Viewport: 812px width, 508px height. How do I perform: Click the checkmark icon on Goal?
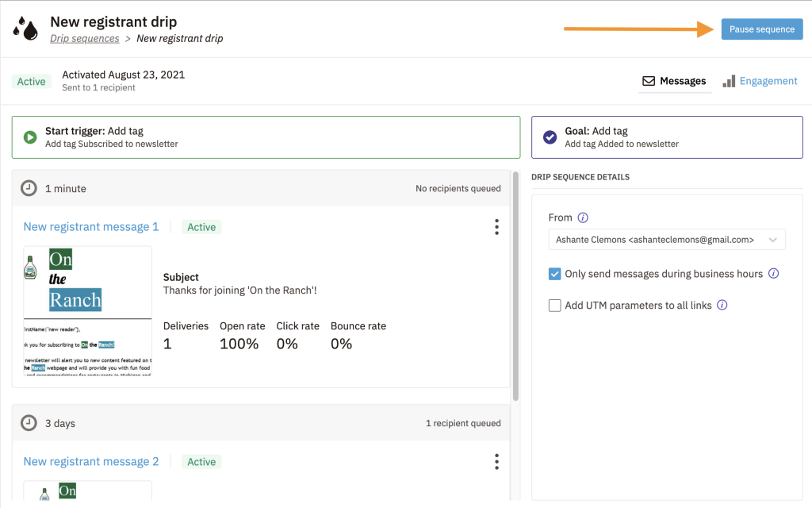coord(550,137)
